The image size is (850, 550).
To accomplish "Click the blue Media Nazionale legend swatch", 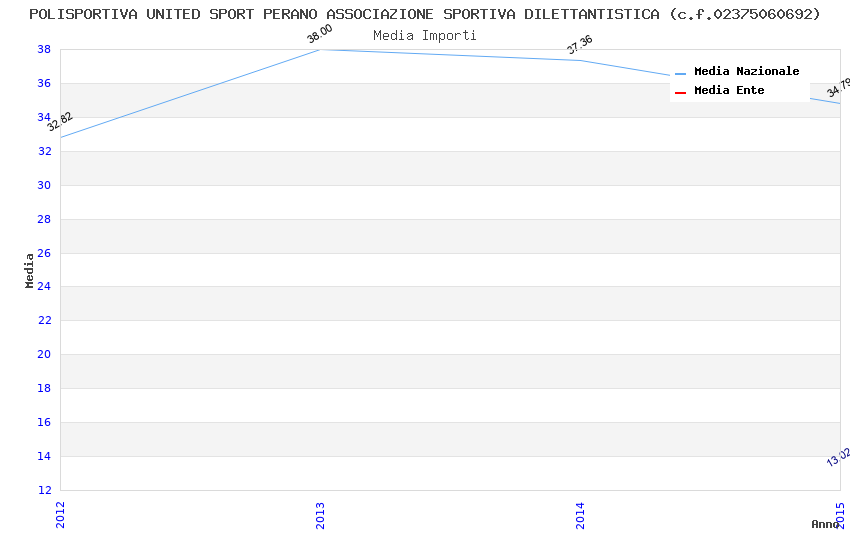I will (680, 73).
